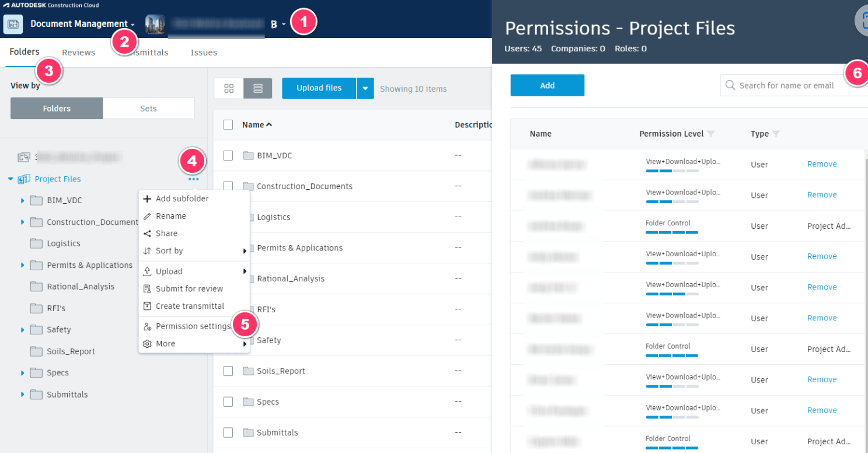This screenshot has width=868, height=453.
Task: Switch to the Reviews tab
Action: click(78, 52)
